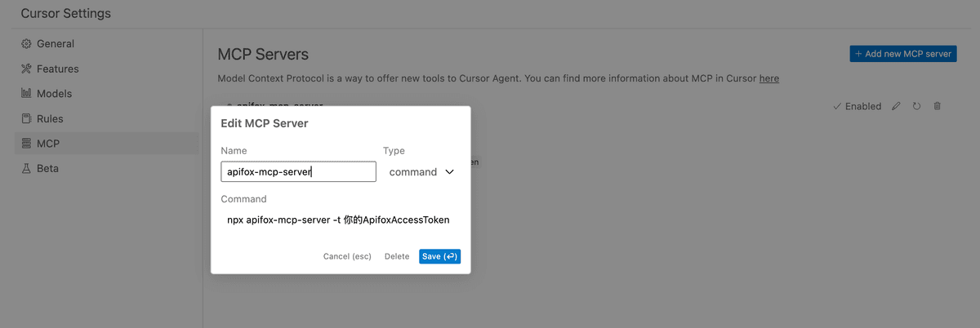This screenshot has height=328, width=980.
Task: Click the MCP Servers heading
Action: coord(263,55)
